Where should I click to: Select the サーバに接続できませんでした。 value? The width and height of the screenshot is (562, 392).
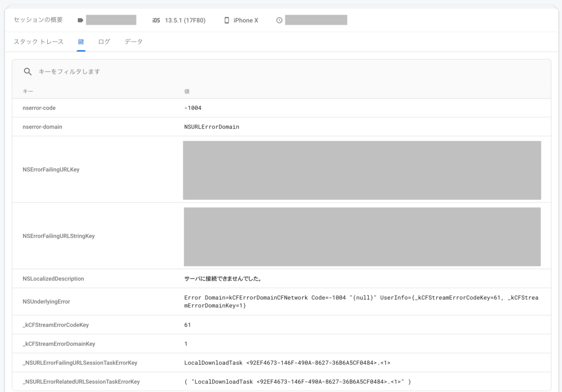[222, 278]
